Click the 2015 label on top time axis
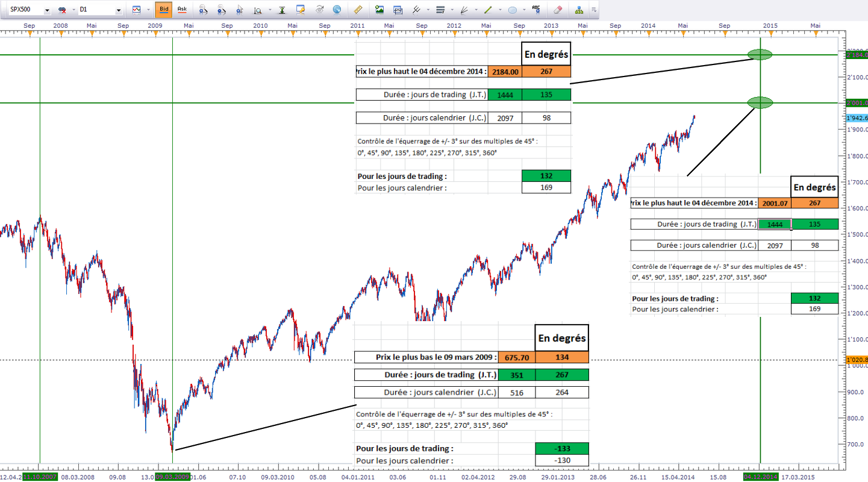This screenshot has width=868, height=482. pos(770,25)
